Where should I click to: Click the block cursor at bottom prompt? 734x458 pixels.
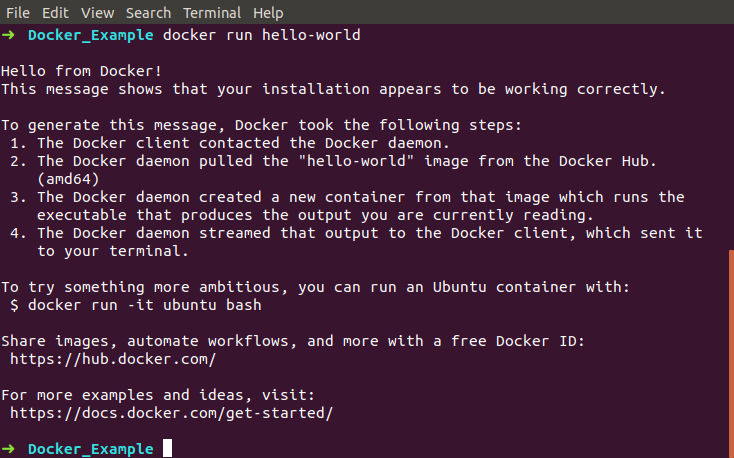click(x=167, y=448)
